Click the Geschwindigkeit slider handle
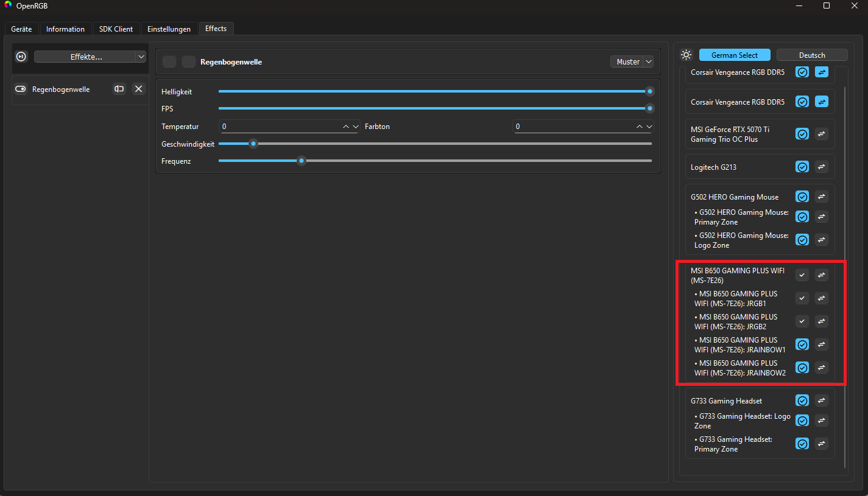 pyautogui.click(x=253, y=144)
